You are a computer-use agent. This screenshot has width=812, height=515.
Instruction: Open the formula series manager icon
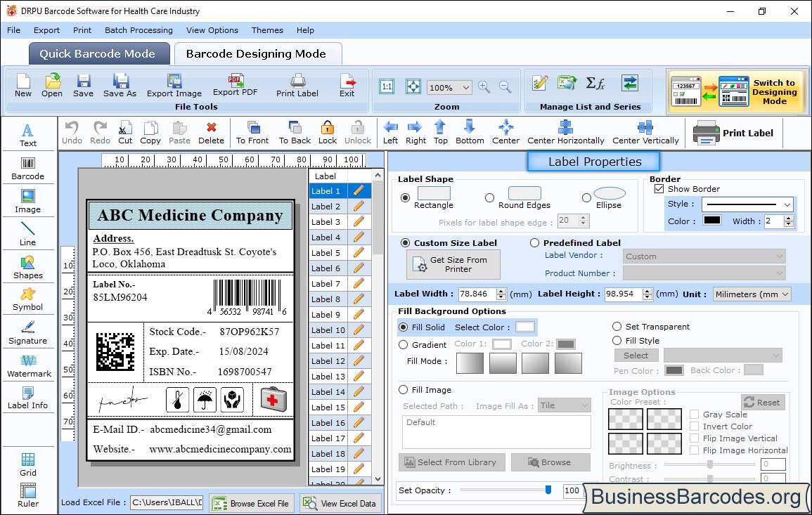click(x=595, y=83)
